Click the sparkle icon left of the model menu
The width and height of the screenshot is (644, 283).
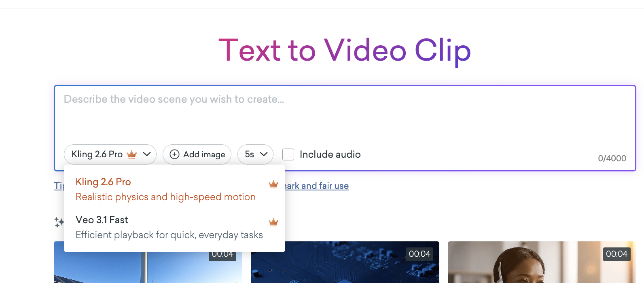tap(59, 222)
